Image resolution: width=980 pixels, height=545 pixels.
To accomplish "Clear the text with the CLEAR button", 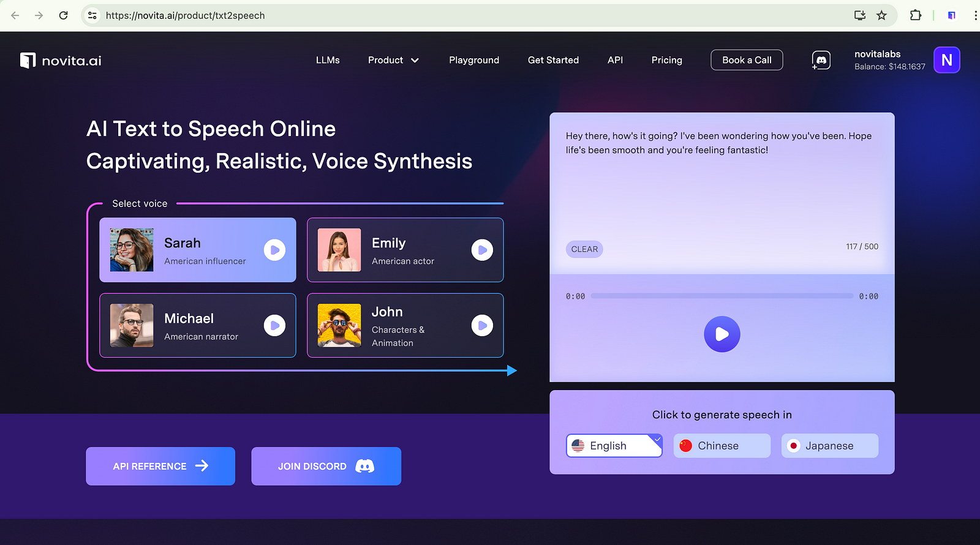I will point(584,249).
